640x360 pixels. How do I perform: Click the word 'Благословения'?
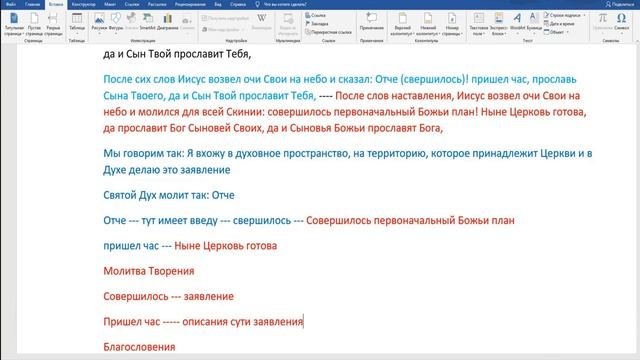(139, 347)
